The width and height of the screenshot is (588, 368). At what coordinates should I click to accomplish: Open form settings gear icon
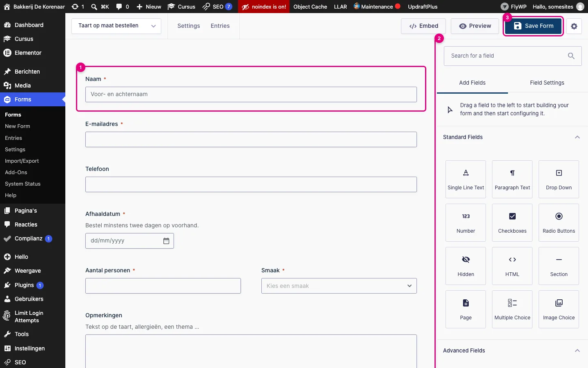[574, 26]
